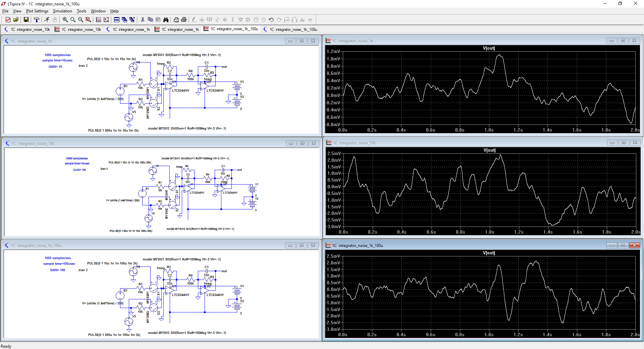Open the Control Panel hammer icon
This screenshot has height=349, width=644.
(x=36, y=20)
